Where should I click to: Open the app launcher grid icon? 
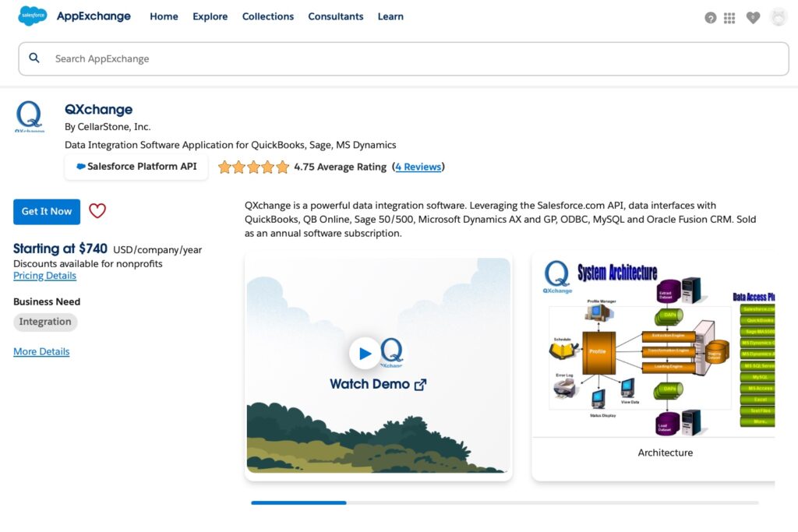[729, 18]
